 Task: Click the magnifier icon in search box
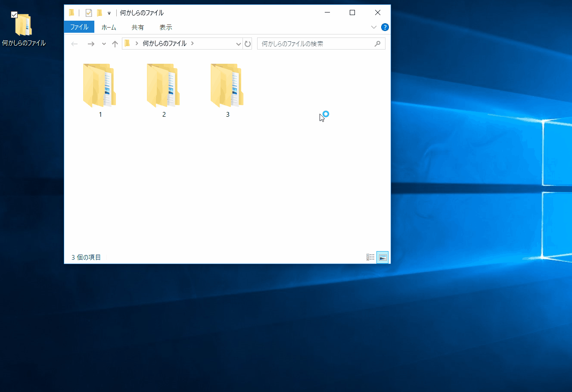point(377,44)
